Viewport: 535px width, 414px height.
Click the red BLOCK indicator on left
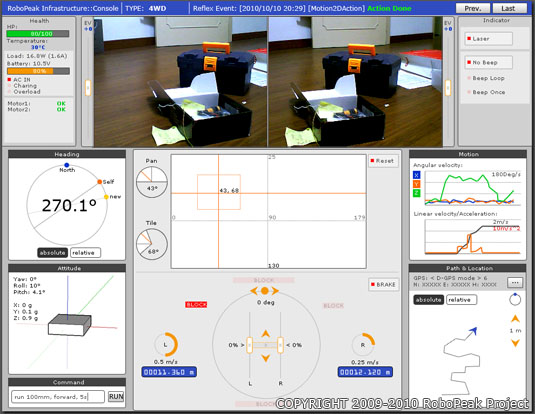click(x=196, y=304)
